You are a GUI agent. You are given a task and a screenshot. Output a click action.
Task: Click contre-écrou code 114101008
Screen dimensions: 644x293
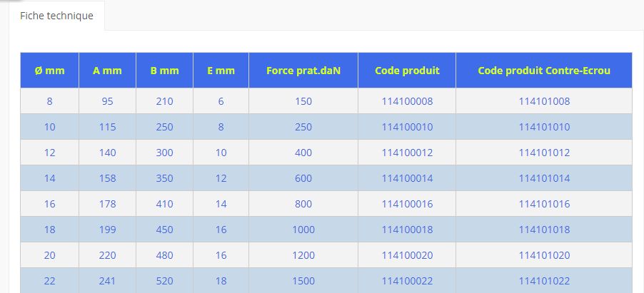(544, 101)
